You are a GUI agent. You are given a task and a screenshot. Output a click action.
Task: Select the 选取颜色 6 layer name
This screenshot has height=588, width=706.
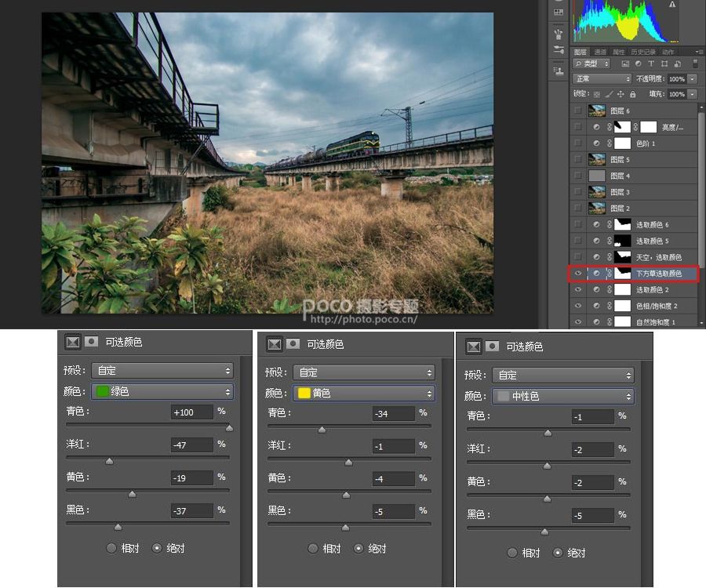(x=652, y=224)
